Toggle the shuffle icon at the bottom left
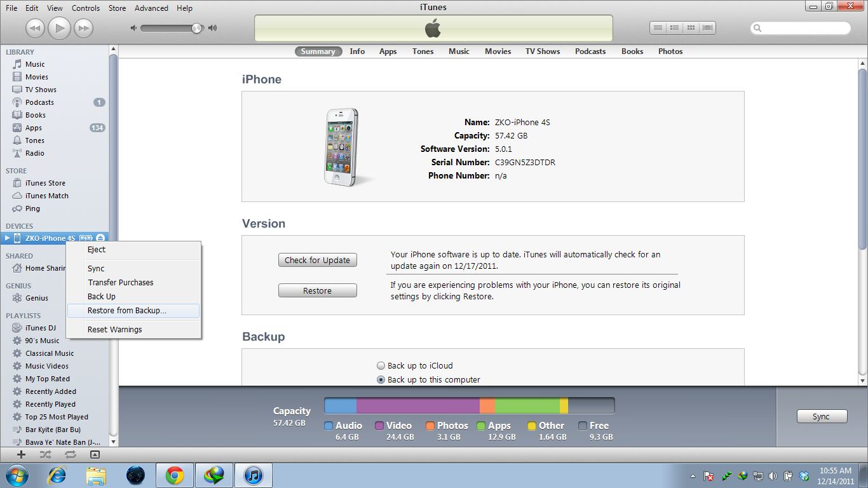This screenshot has width=868, height=488. (45, 454)
